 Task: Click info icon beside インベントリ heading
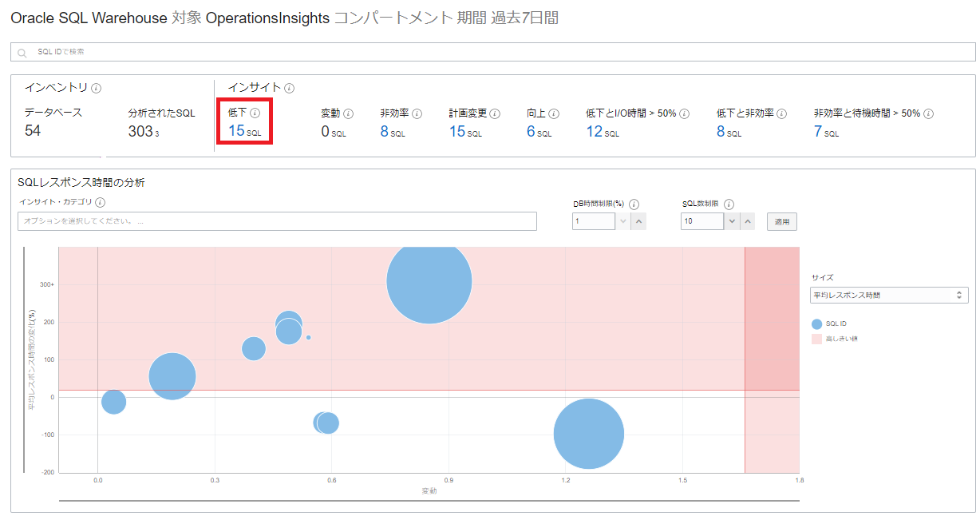coord(96,88)
